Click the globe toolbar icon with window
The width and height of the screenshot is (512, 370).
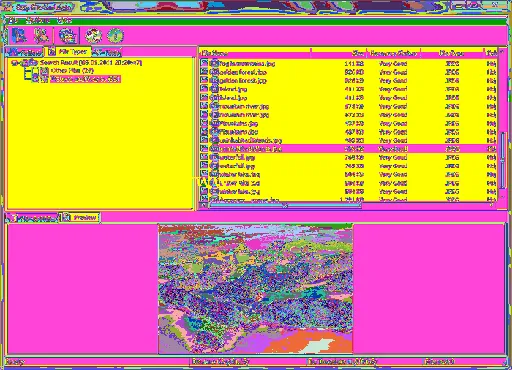[x=68, y=35]
